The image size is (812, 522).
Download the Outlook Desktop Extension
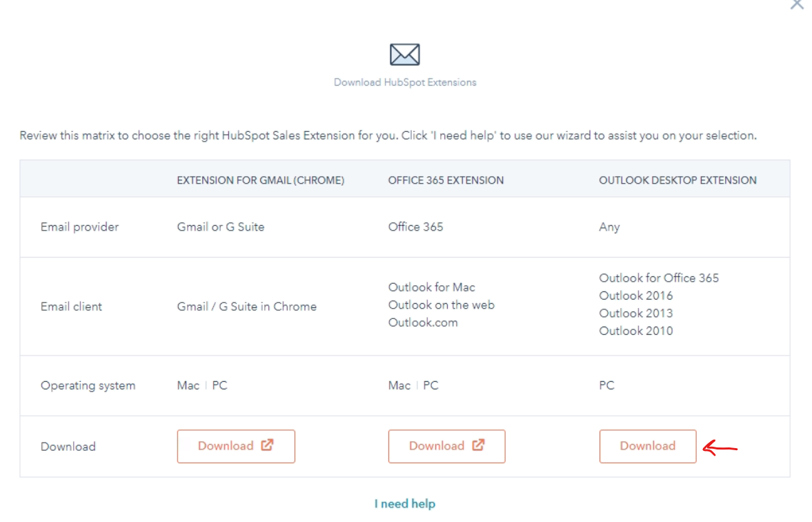647,446
